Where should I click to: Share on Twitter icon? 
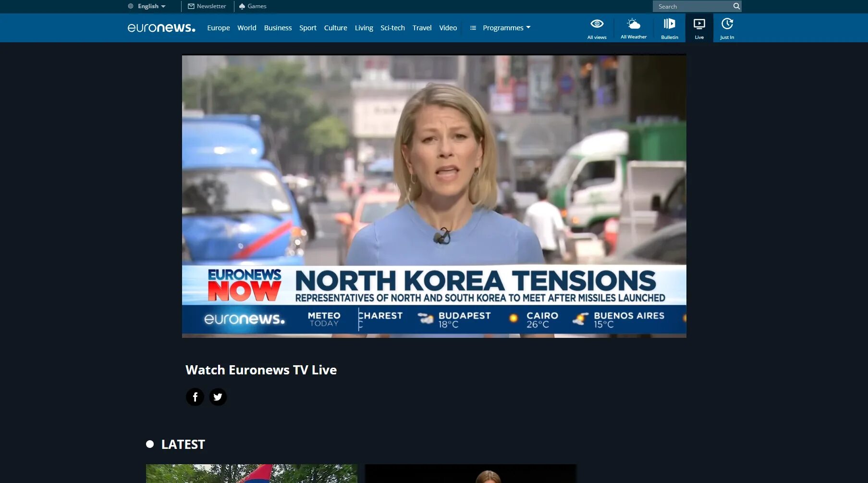[x=218, y=397]
